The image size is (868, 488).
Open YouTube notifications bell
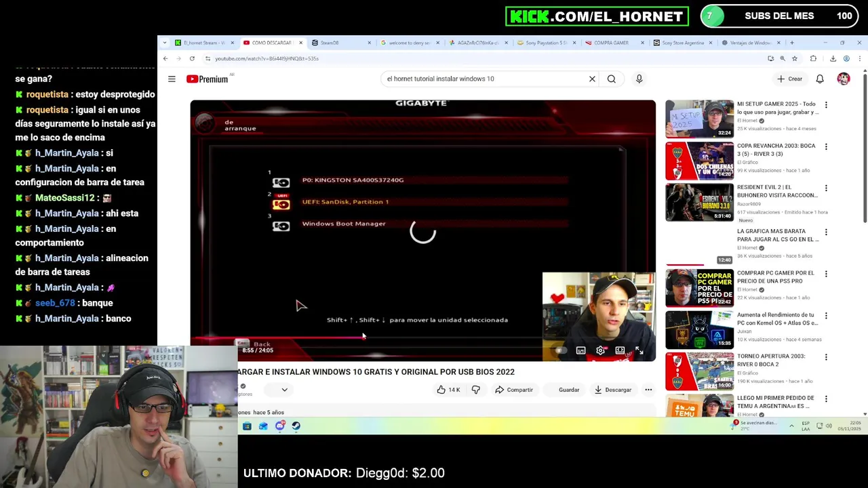(x=820, y=79)
